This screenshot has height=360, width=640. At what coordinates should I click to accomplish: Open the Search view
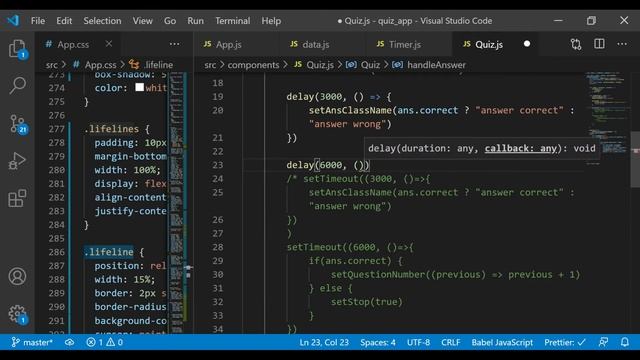(x=17, y=85)
